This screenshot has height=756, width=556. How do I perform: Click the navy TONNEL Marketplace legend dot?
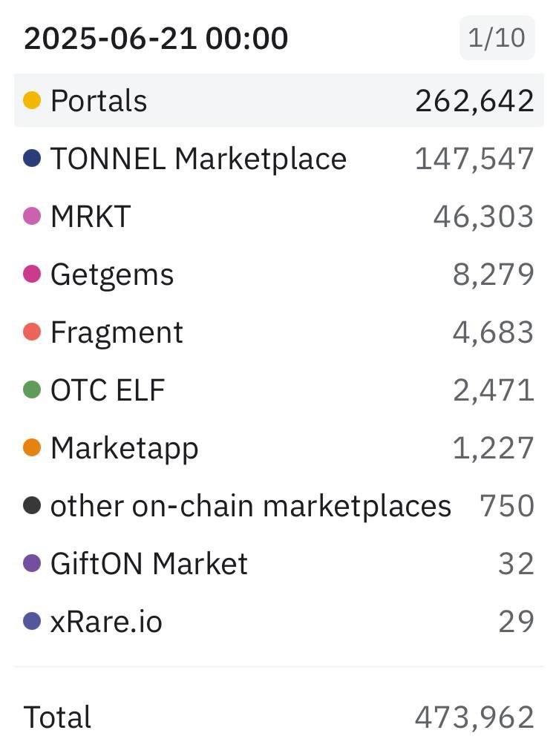(32, 158)
